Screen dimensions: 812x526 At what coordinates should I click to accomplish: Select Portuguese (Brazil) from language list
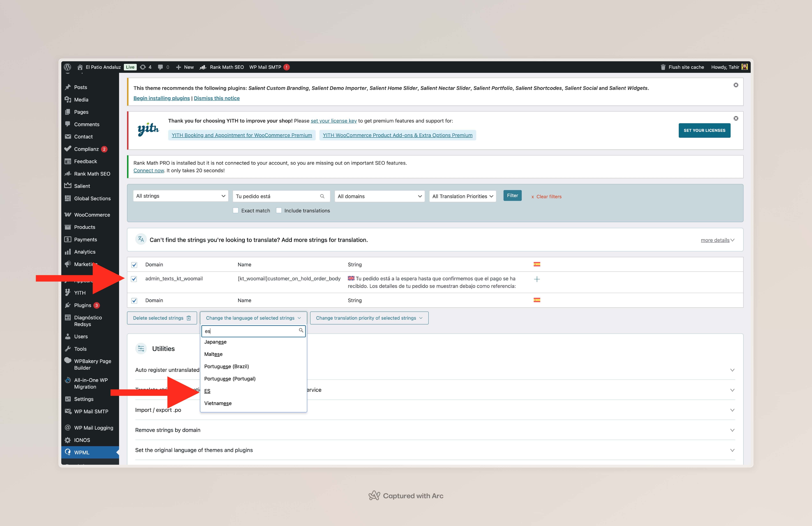click(253, 366)
